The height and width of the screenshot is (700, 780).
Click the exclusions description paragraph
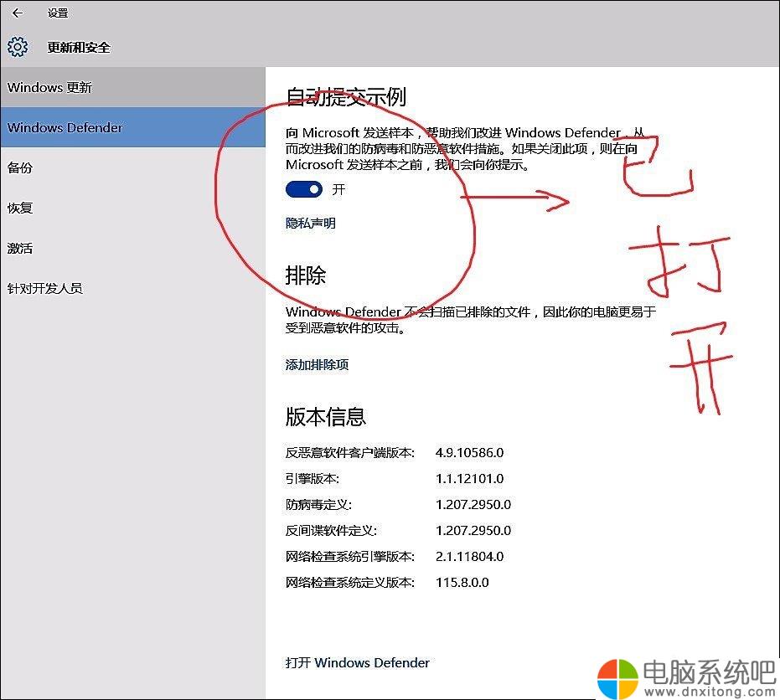point(471,320)
